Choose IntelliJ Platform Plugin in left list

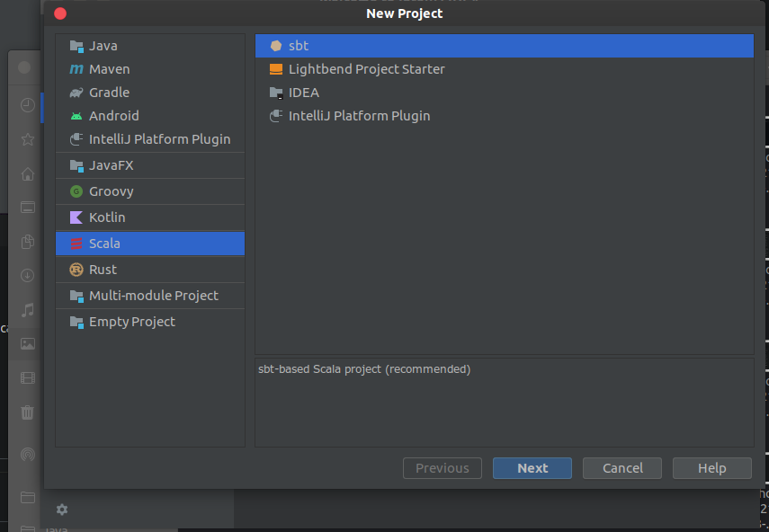159,139
